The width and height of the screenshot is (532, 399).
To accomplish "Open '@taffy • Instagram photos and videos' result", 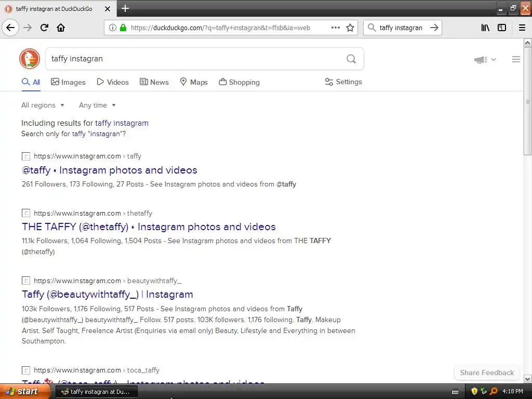I will click(109, 170).
